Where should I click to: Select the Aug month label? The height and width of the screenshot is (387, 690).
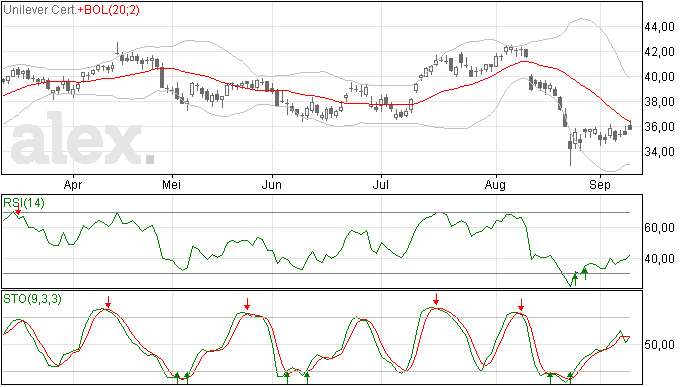[x=495, y=185]
